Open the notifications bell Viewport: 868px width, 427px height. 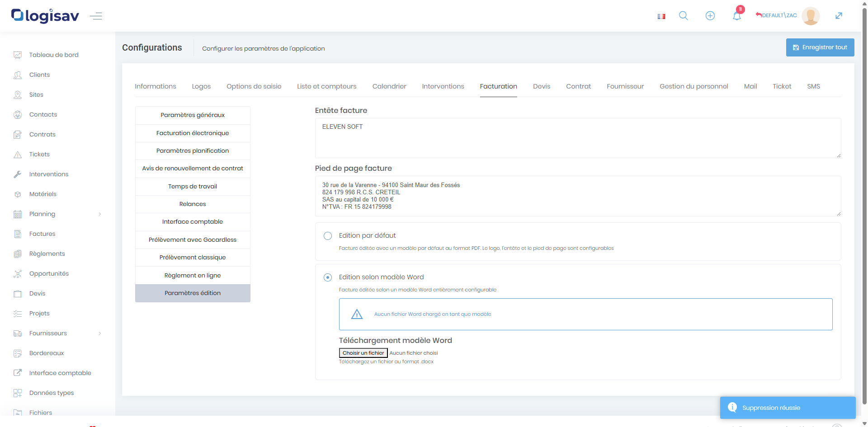tap(736, 16)
